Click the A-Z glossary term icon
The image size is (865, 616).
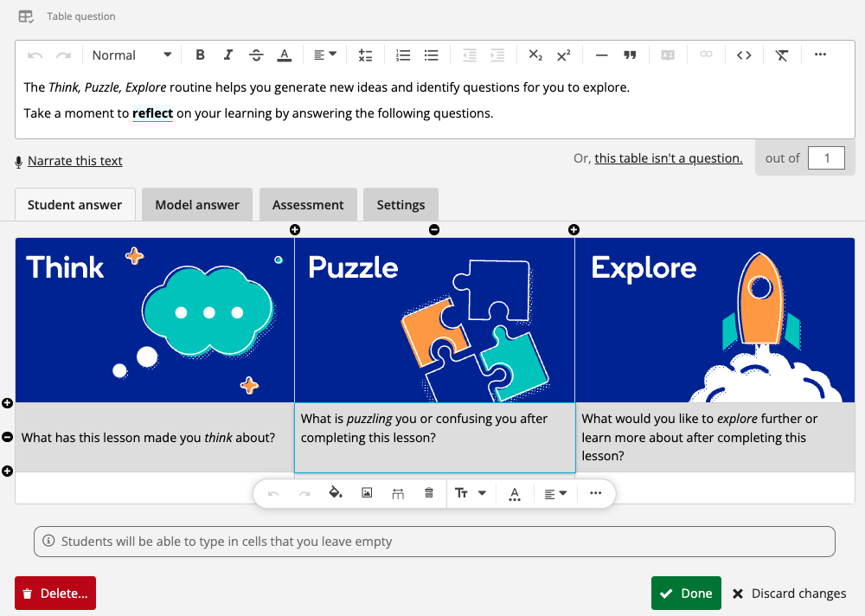click(668, 55)
